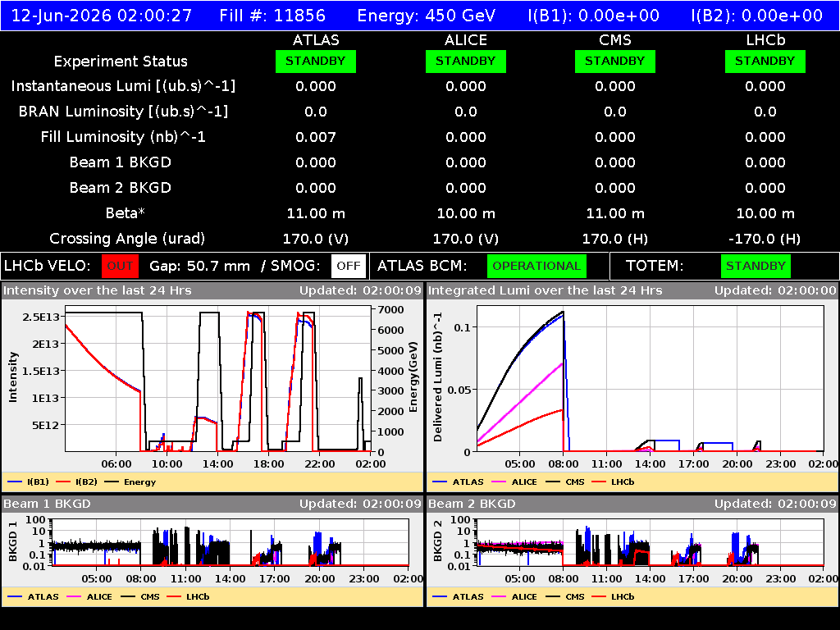The height and width of the screenshot is (630, 840).
Task: Click ALICE legend entry in Beam 2 BKGD chart
Action: tap(514, 596)
